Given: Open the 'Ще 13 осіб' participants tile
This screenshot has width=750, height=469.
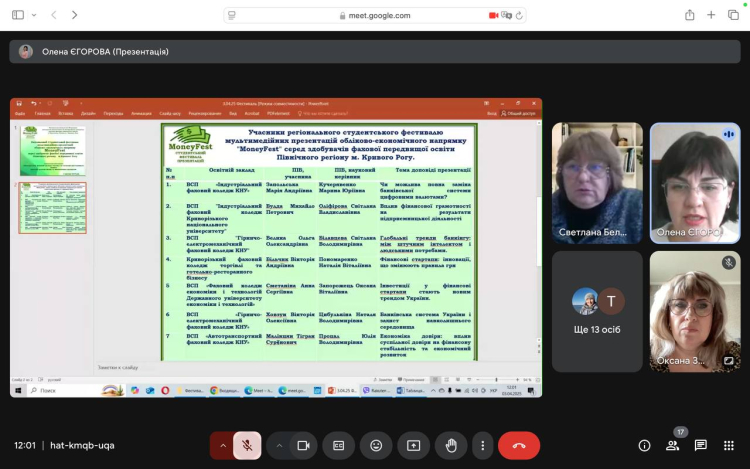Looking at the screenshot, I should click(597, 310).
